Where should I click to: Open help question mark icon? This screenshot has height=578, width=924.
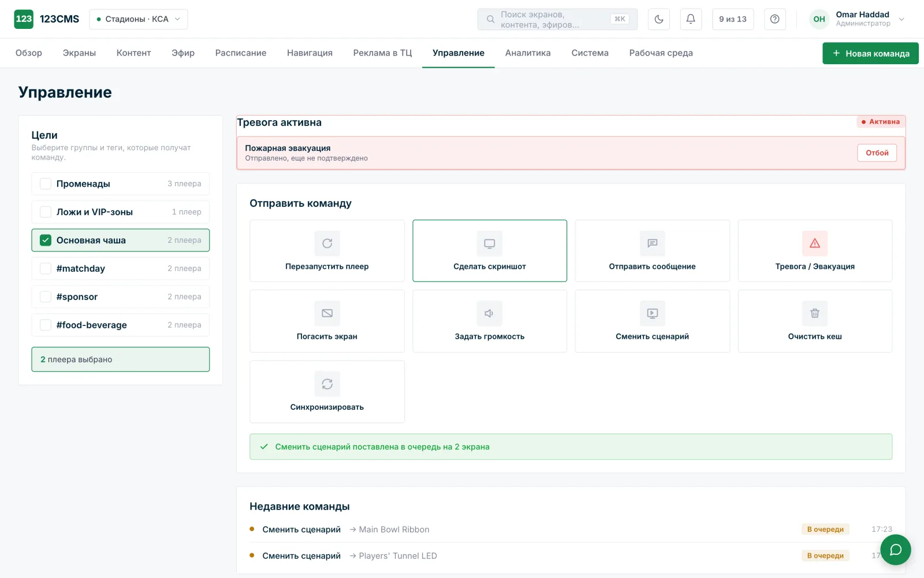775,19
